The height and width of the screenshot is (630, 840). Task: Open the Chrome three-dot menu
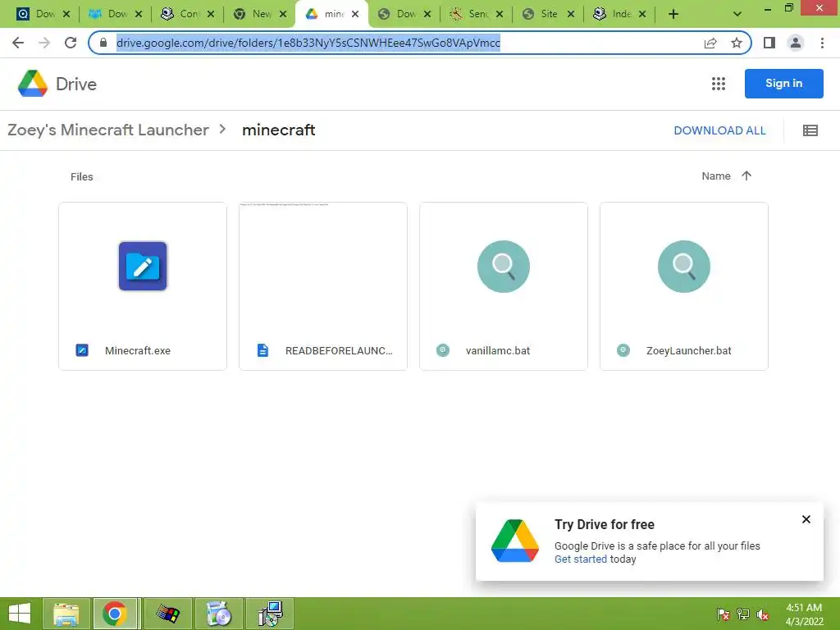tap(822, 43)
